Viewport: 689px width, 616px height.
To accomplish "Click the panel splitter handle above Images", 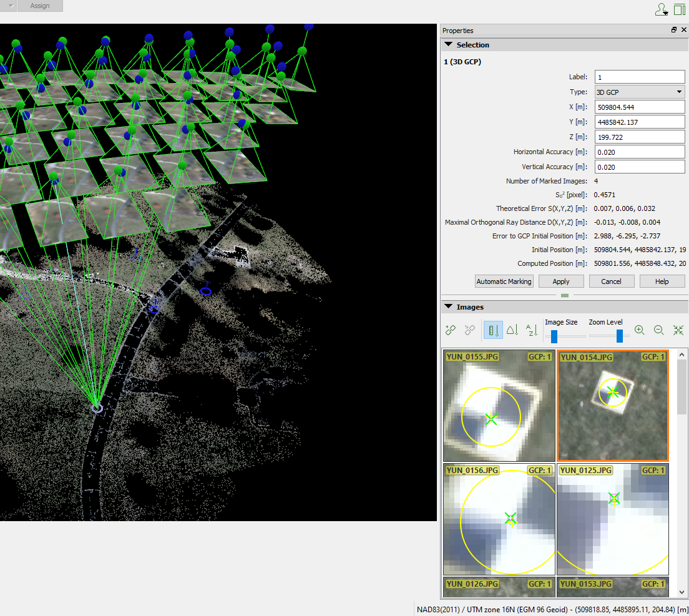I will tap(565, 295).
